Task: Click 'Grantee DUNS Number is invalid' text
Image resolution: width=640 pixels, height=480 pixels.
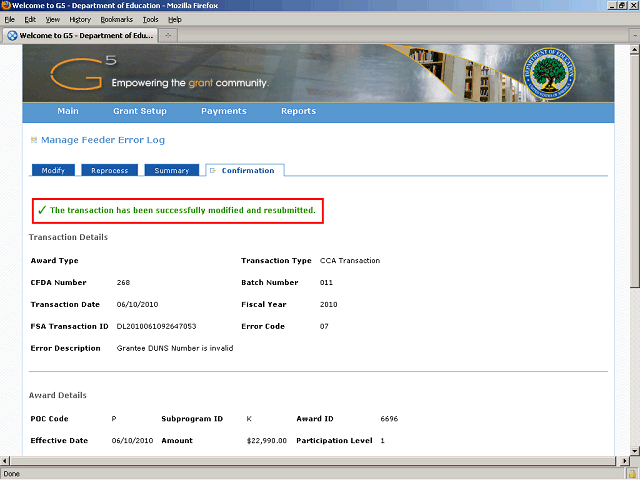Action: click(x=175, y=348)
